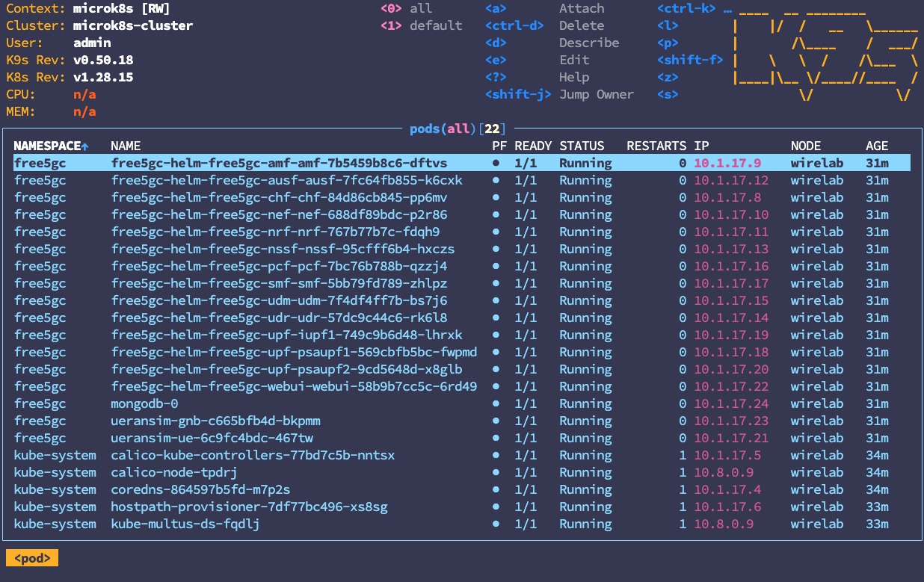Click the PF dot in the ueransim-gnb row
Image resolution: width=924 pixels, height=582 pixels.
point(496,421)
